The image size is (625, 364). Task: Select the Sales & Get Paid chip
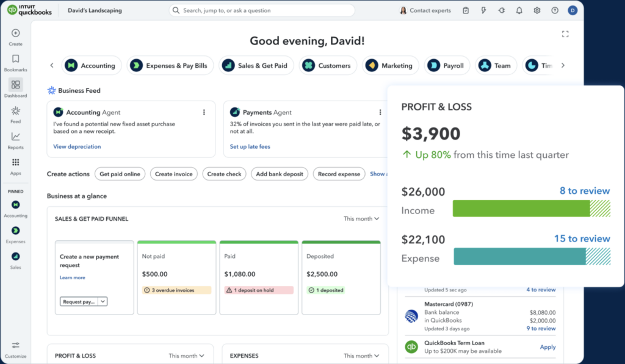pos(256,66)
